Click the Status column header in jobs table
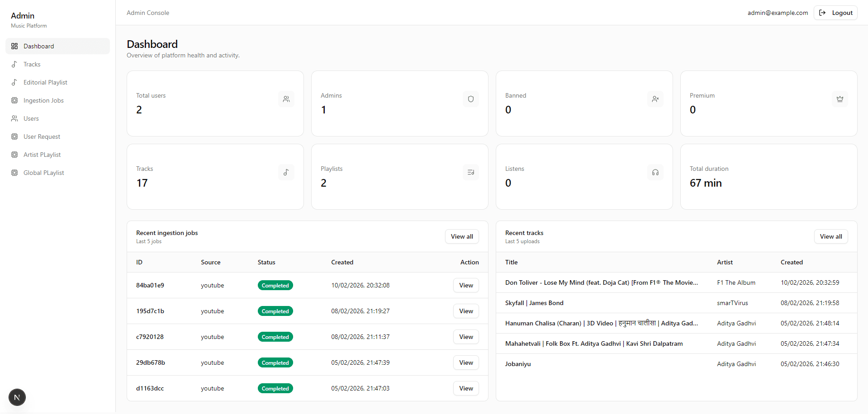The height and width of the screenshot is (414, 868). click(266, 262)
